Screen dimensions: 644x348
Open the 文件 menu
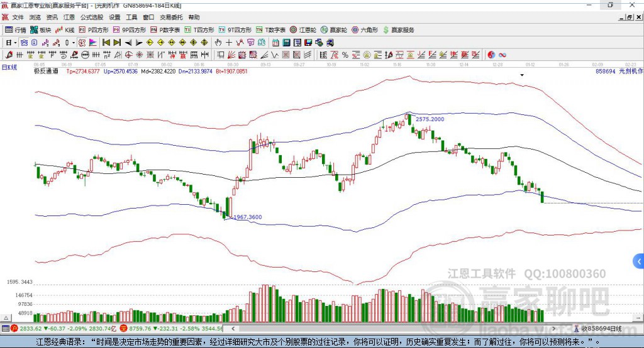pyautogui.click(x=18, y=17)
